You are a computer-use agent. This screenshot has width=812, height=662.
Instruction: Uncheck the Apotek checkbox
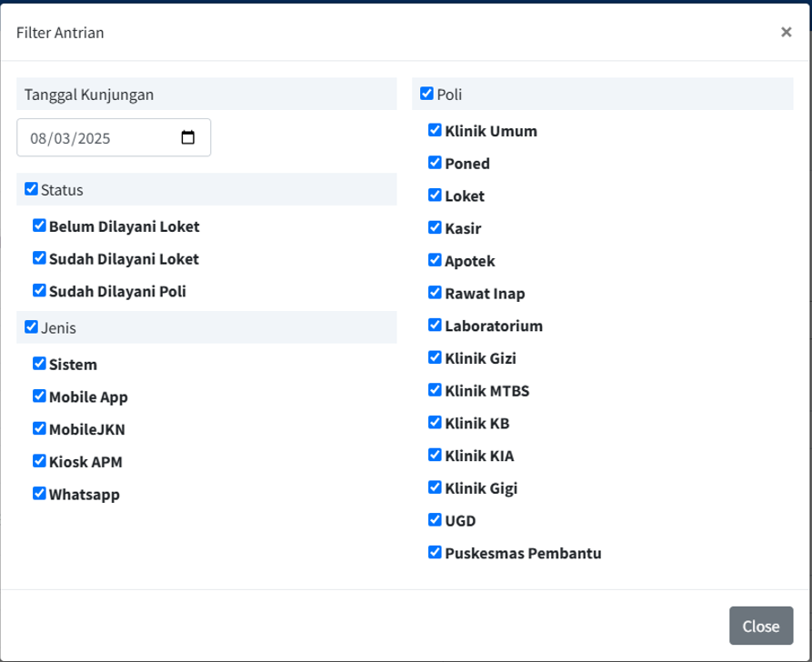435,260
